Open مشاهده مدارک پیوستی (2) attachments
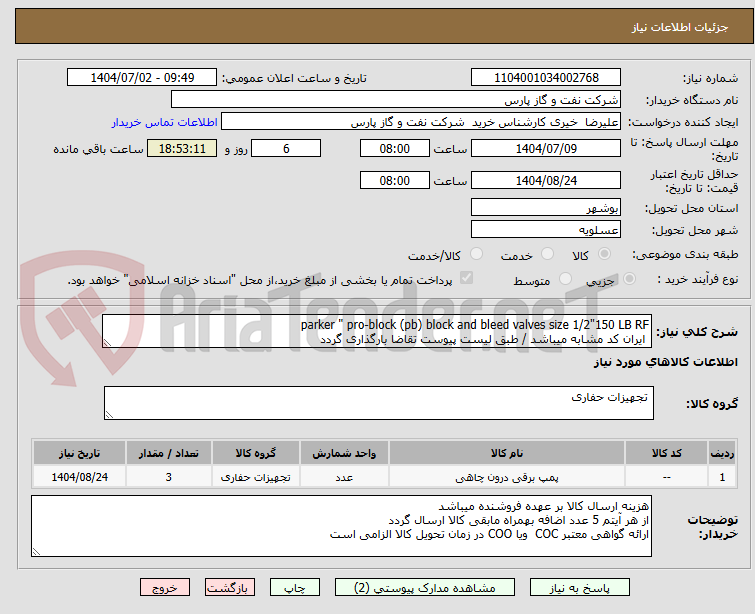The height and width of the screenshot is (614, 755). [425, 588]
